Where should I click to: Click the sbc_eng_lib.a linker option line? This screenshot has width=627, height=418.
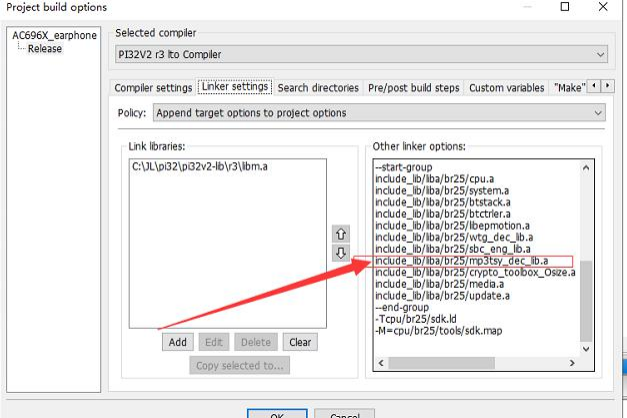click(453, 249)
